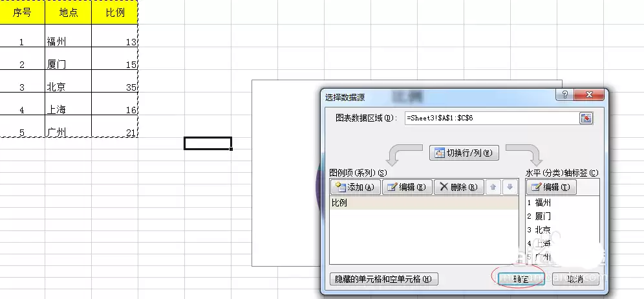Edit the selected legend series (编辑)
644x299 pixels.
click(407, 187)
